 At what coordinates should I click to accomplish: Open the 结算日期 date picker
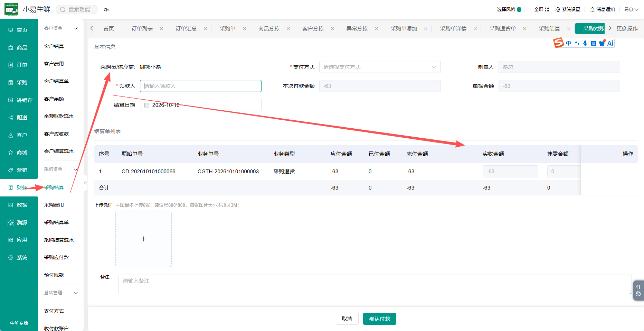(x=200, y=105)
